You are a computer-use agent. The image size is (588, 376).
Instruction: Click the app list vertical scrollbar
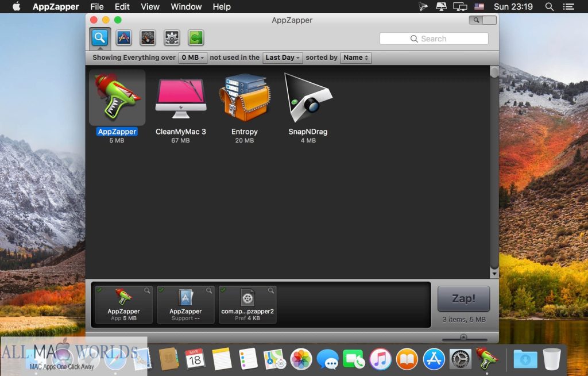(494, 168)
